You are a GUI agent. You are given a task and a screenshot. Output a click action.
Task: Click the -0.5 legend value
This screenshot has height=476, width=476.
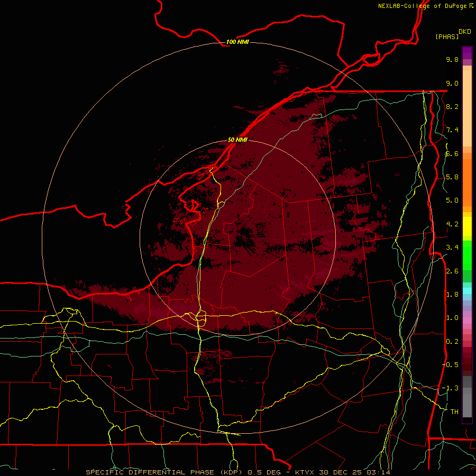point(450,365)
